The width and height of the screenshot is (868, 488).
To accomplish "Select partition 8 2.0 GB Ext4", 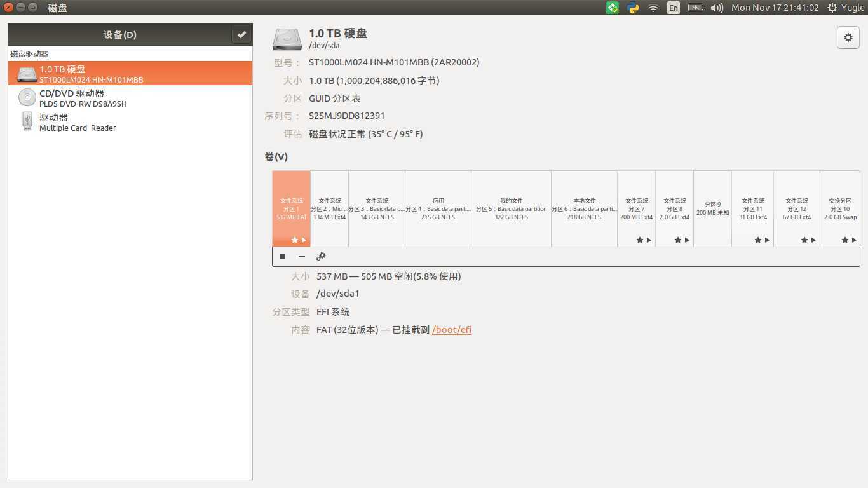I will [x=675, y=208].
